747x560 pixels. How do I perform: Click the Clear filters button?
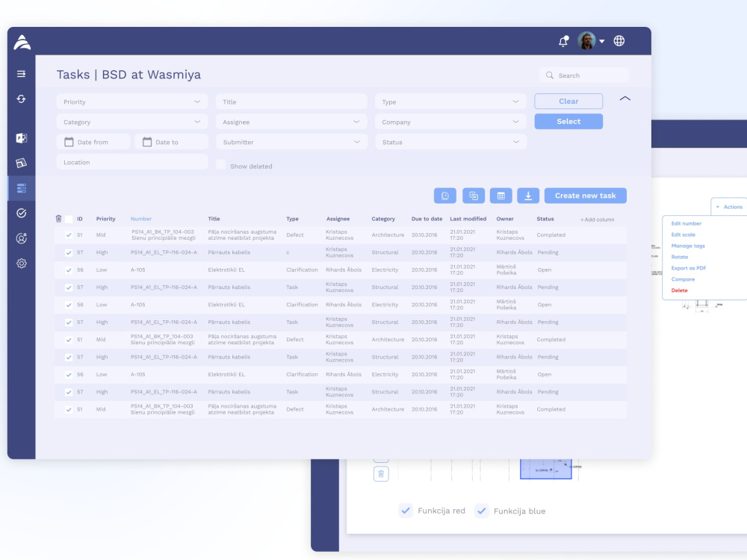(x=568, y=102)
